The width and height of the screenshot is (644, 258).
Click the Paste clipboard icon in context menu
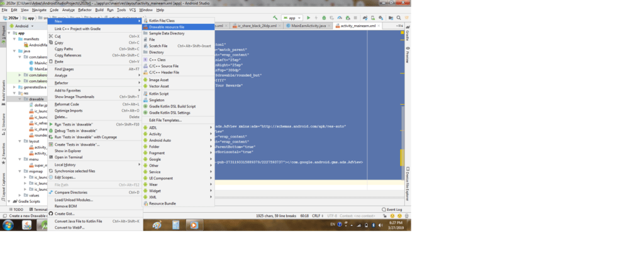51,62
